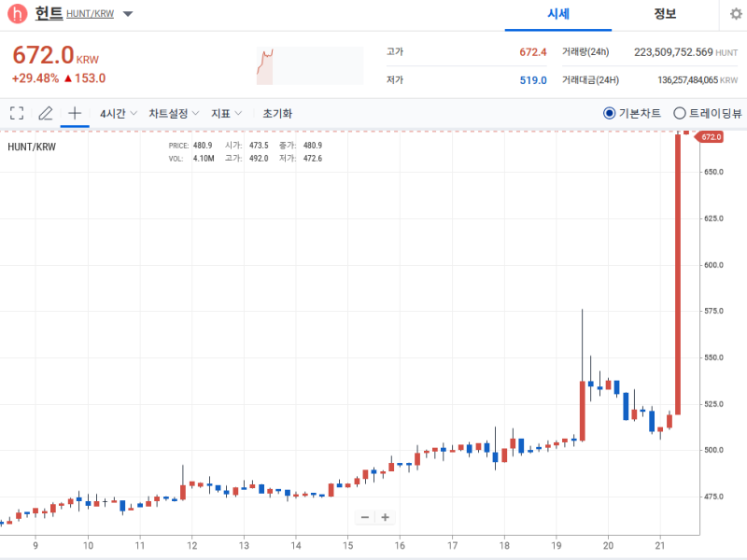
Task: Activate the crosshair plus tool
Action: (x=75, y=113)
